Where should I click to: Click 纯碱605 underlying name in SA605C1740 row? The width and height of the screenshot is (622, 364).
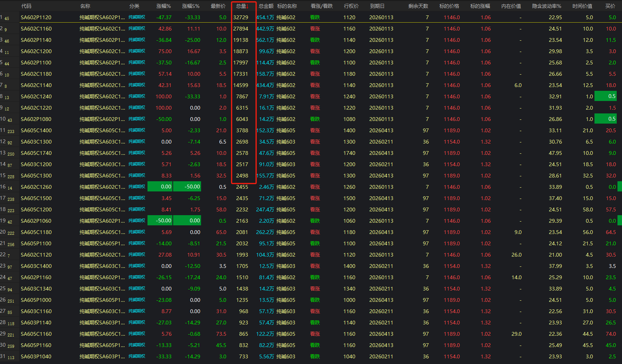pos(286,153)
